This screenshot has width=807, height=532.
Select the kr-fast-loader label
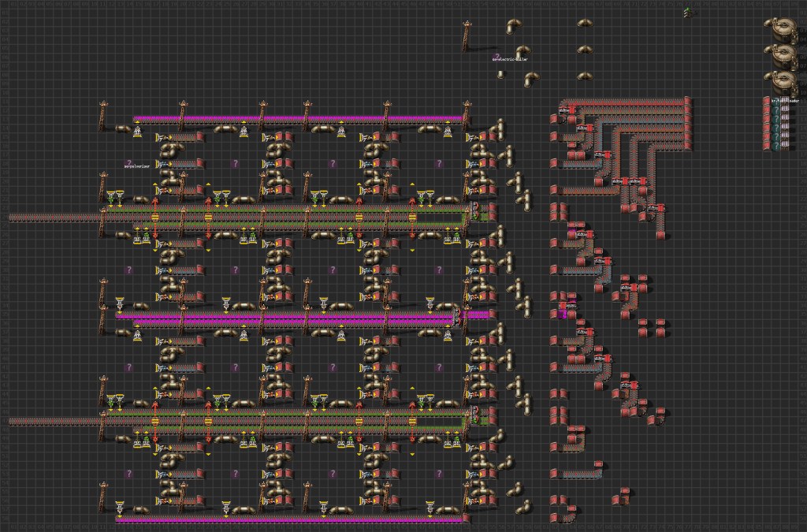click(x=780, y=102)
